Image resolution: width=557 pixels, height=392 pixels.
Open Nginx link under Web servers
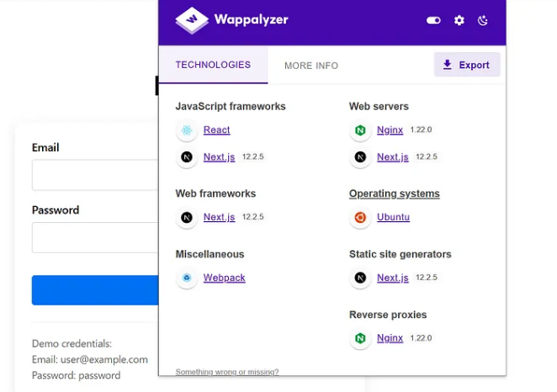(390, 130)
